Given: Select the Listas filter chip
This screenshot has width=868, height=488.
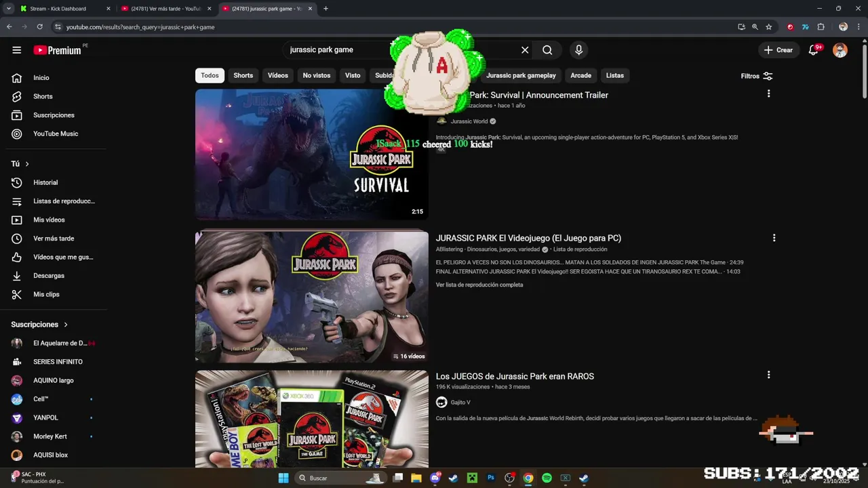Looking at the screenshot, I should coord(615,75).
